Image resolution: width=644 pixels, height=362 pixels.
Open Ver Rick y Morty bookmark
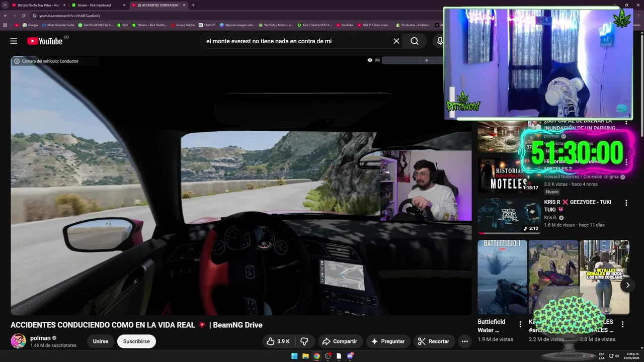pyautogui.click(x=276, y=25)
